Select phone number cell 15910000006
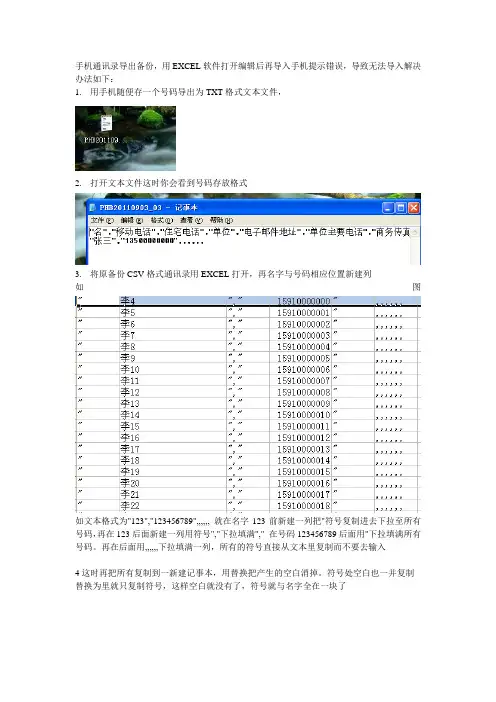Screen dimensions: 496x702 [300, 369]
